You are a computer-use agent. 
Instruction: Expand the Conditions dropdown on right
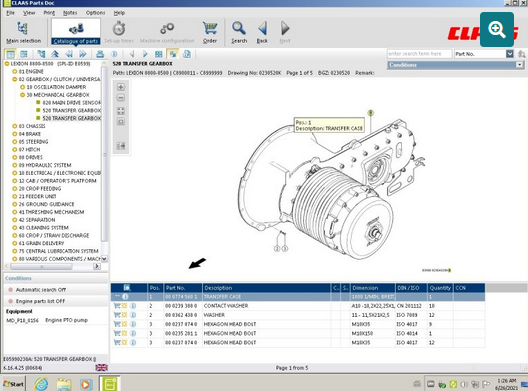[x=520, y=65]
